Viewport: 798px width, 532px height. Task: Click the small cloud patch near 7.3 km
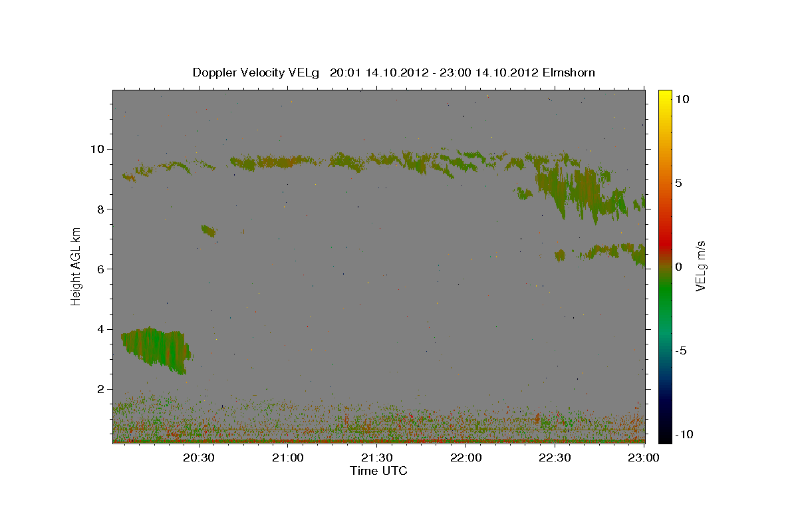click(x=209, y=231)
